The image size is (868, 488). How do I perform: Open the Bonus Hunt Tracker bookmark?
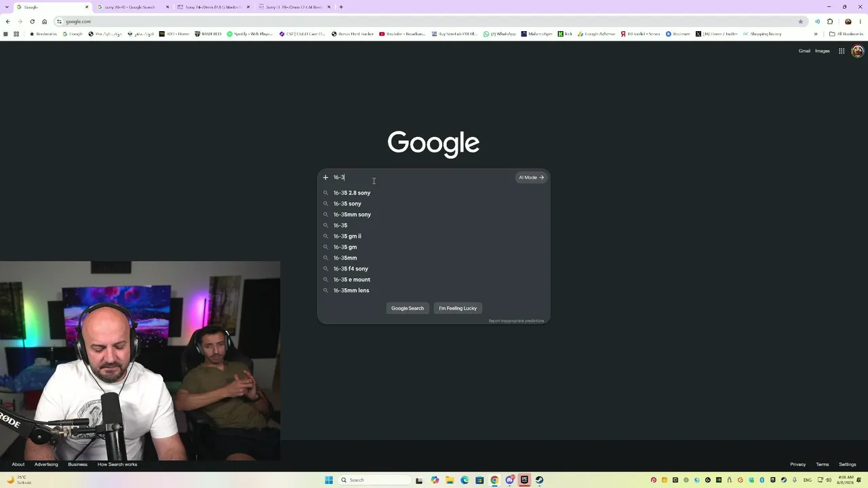tap(353, 34)
